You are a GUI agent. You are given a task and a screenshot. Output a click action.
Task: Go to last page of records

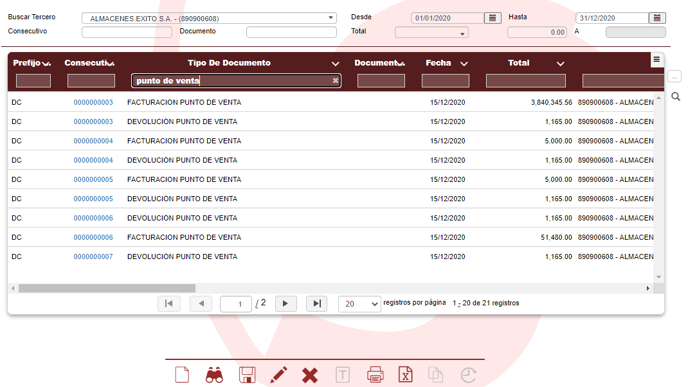pyautogui.click(x=317, y=304)
